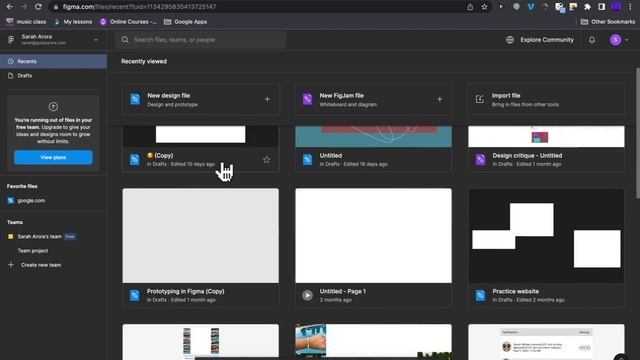Click Create new team
Viewport: 640px width, 360px height.
click(34, 265)
